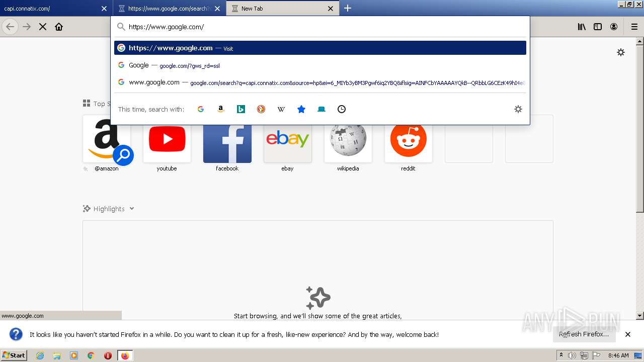Show hidden system tray icons
This screenshot has height=362, width=644.
[x=561, y=355]
